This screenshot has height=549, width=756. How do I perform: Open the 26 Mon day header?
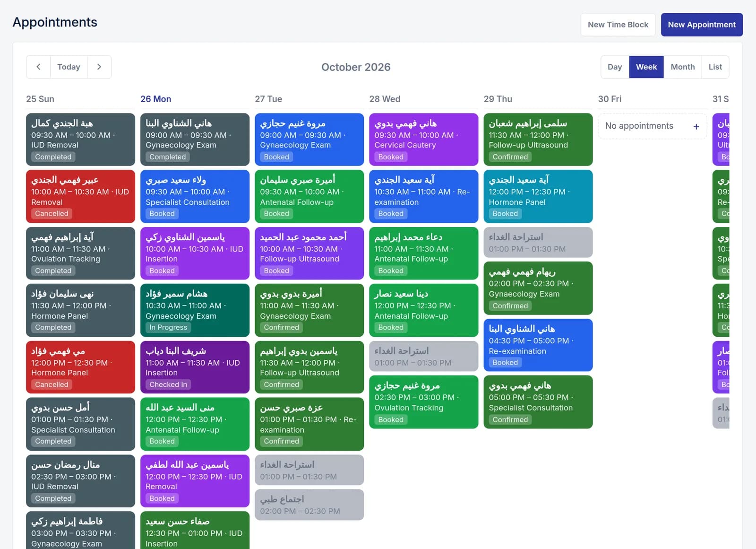(x=156, y=99)
